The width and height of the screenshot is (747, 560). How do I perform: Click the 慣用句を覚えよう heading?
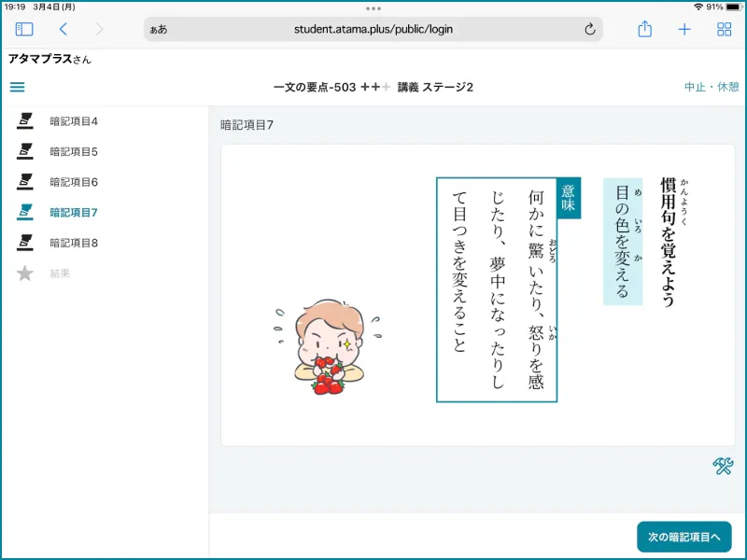(x=669, y=242)
